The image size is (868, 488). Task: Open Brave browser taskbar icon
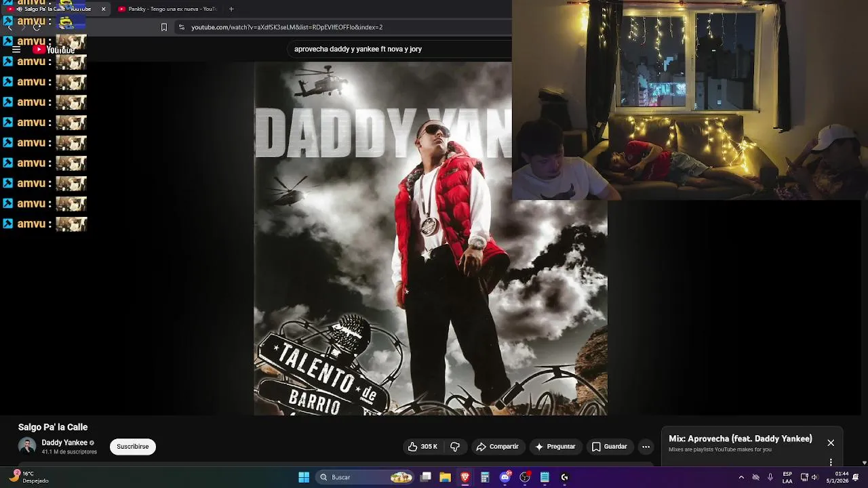465,477
